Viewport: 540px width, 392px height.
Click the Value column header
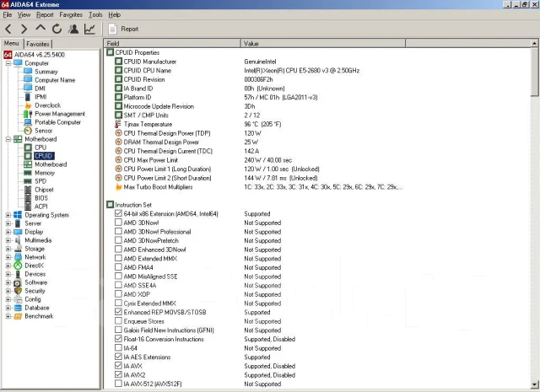[x=323, y=43]
